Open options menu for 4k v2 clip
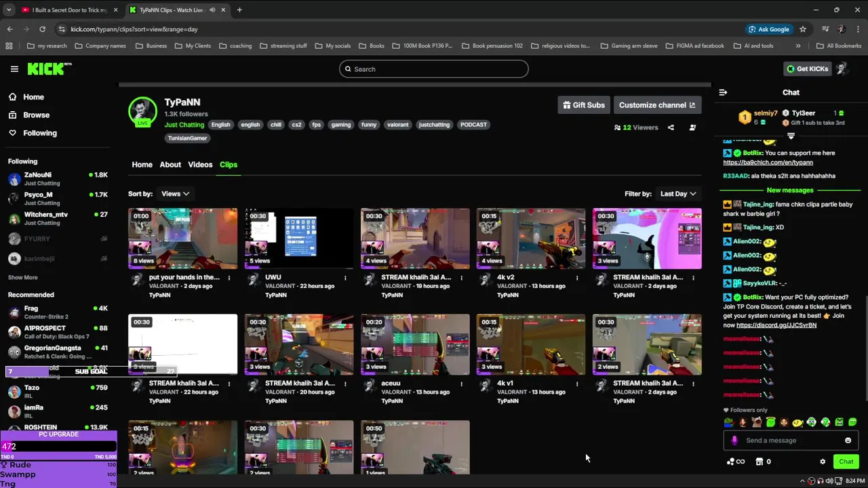This screenshot has height=488, width=868. [x=577, y=278]
